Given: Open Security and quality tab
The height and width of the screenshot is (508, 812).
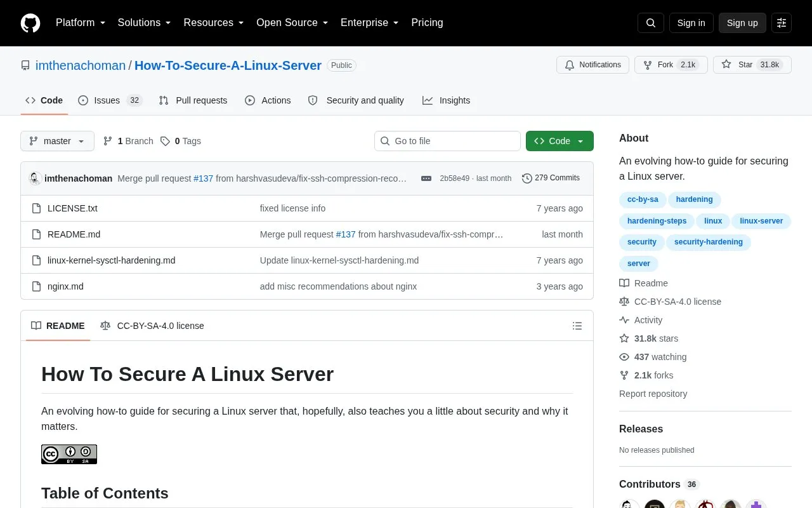Looking at the screenshot, I should [x=356, y=100].
